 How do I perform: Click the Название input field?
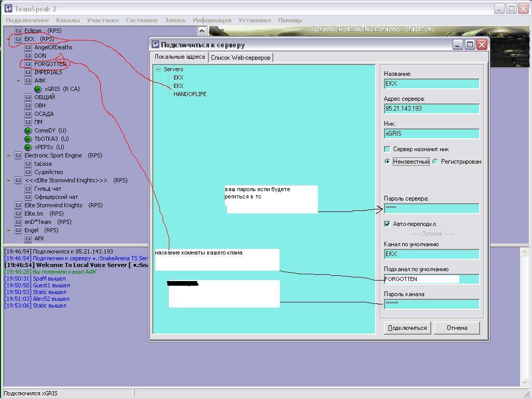pos(432,84)
